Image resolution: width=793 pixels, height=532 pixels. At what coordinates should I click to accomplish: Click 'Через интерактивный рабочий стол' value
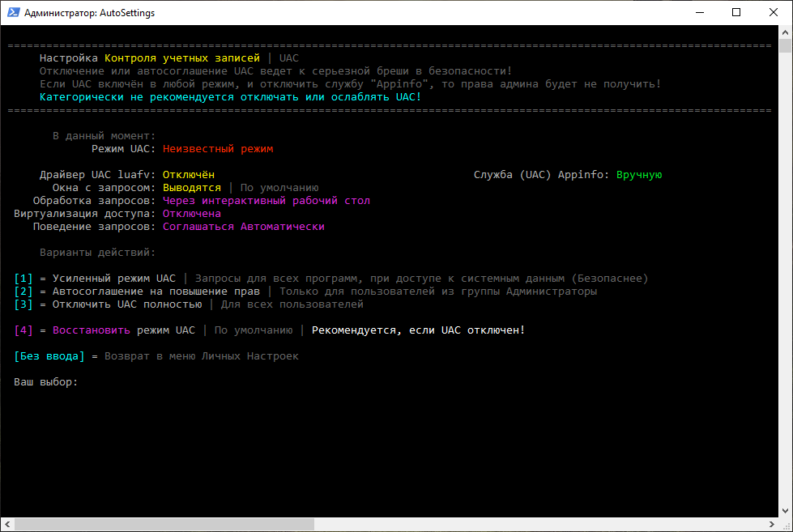266,201
